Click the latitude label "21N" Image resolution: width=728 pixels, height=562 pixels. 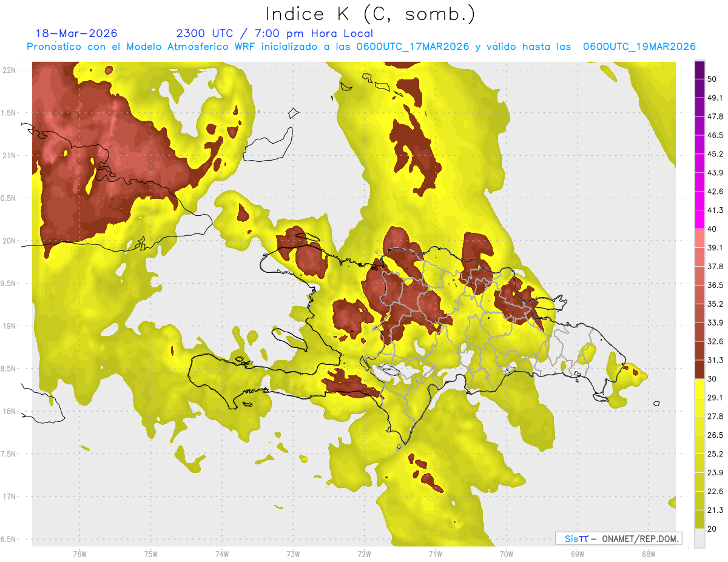[9, 155]
